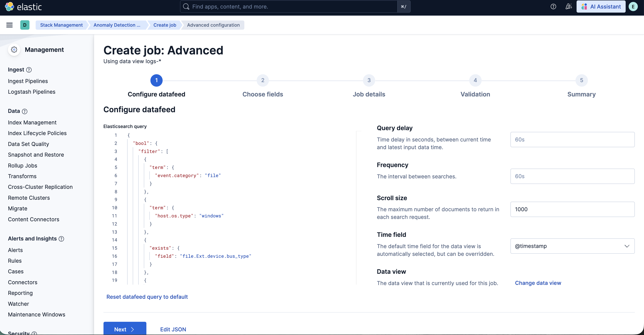Open the Ingest section help popover
644x335 pixels.
coord(29,70)
